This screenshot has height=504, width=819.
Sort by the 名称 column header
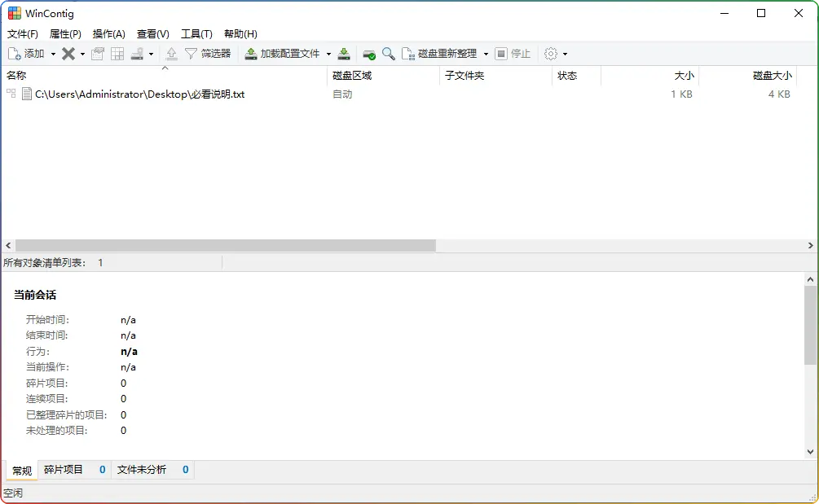pyautogui.click(x=165, y=76)
